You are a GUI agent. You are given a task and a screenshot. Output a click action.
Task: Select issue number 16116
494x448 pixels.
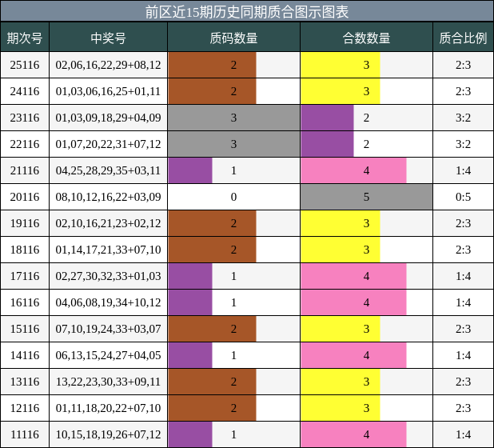click(25, 302)
